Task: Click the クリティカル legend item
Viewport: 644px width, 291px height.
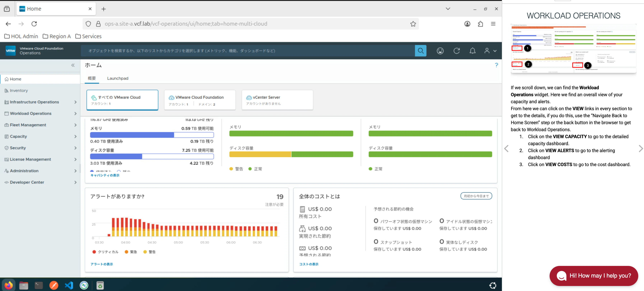Action: pyautogui.click(x=105, y=252)
